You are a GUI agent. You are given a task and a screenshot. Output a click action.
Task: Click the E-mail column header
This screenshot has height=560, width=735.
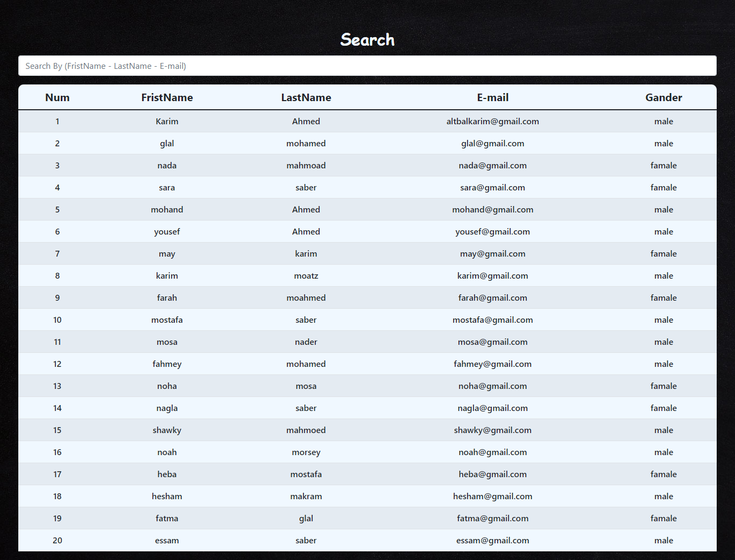pyautogui.click(x=493, y=97)
